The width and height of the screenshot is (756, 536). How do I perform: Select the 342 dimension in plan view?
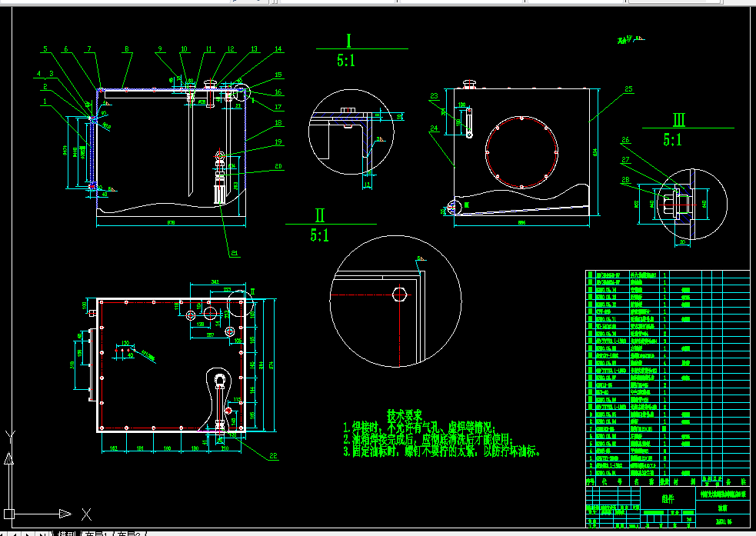pyautogui.click(x=215, y=281)
